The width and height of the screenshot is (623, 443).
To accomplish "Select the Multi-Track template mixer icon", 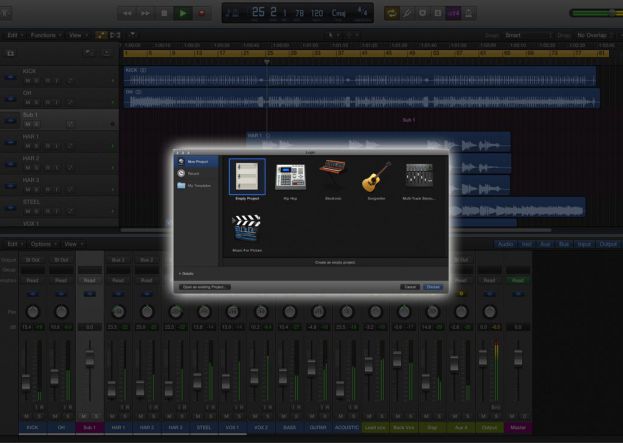I will [419, 175].
